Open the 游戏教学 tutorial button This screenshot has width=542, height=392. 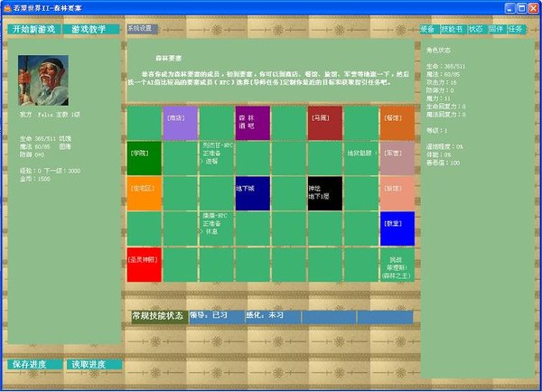(x=91, y=30)
